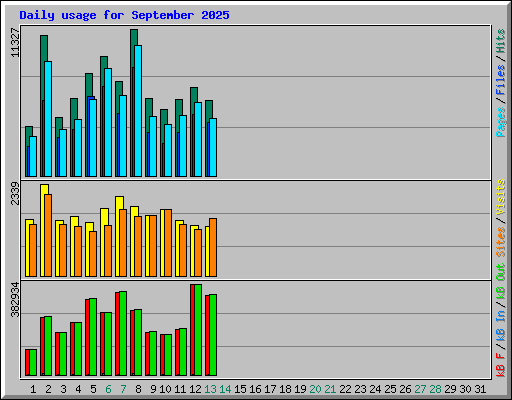Click day 24 on the x-axis
Image resolution: width=512 pixels, height=400 pixels.
[x=375, y=389]
